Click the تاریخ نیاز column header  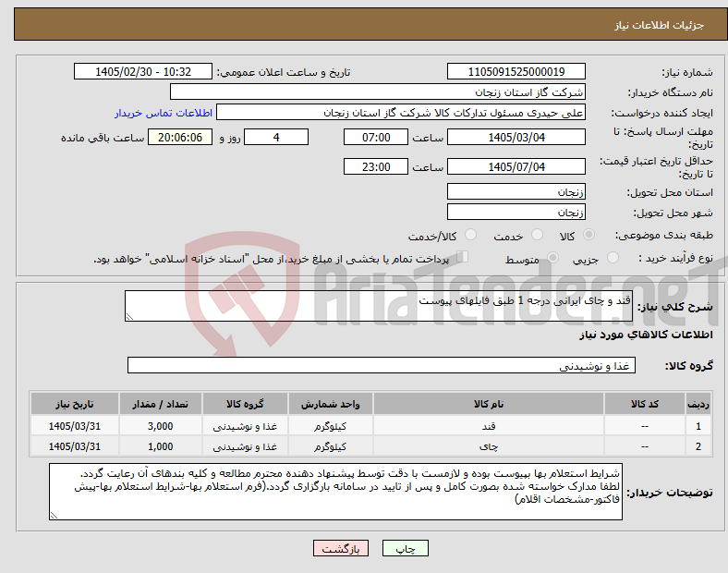tap(74, 404)
